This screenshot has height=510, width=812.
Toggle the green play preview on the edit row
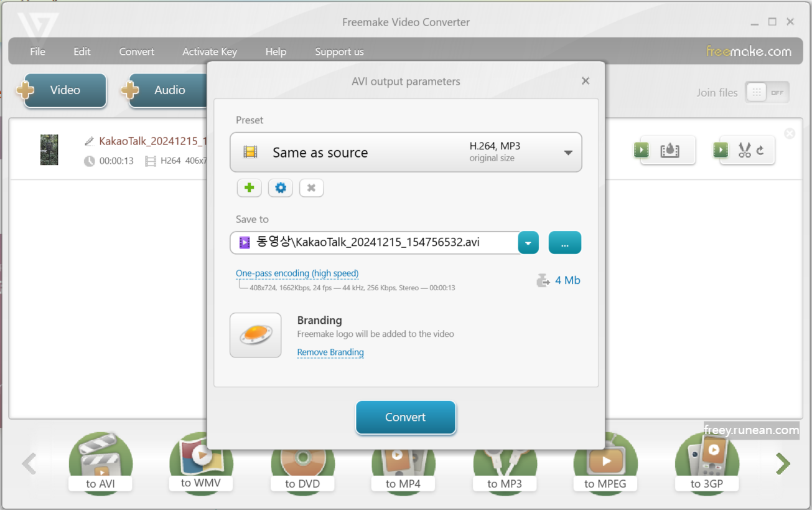(720, 149)
